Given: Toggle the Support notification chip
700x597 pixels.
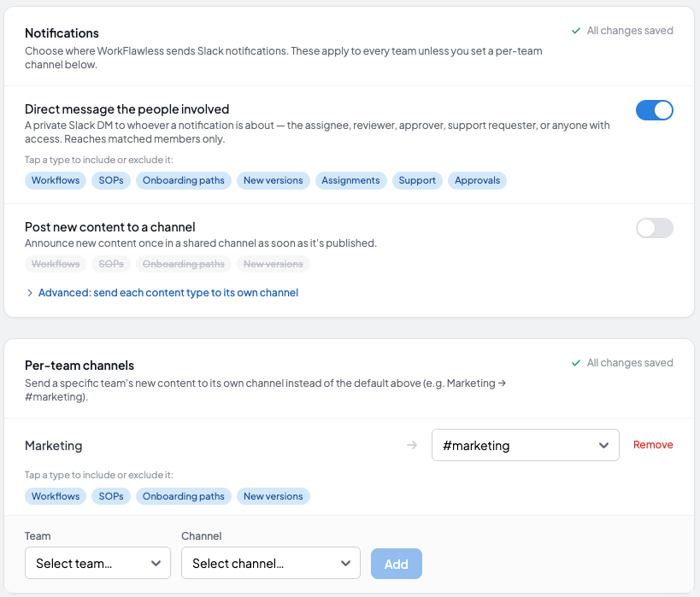Looking at the screenshot, I should 417,180.
